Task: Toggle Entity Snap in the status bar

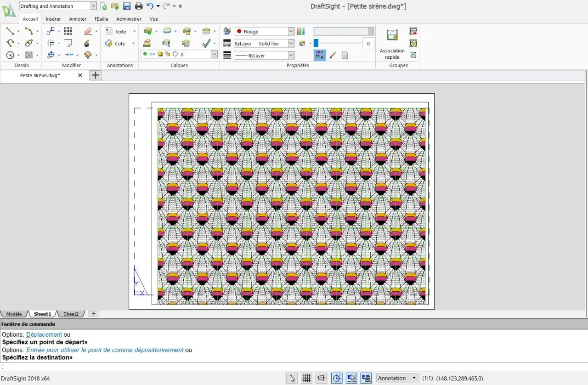Action: [351, 378]
